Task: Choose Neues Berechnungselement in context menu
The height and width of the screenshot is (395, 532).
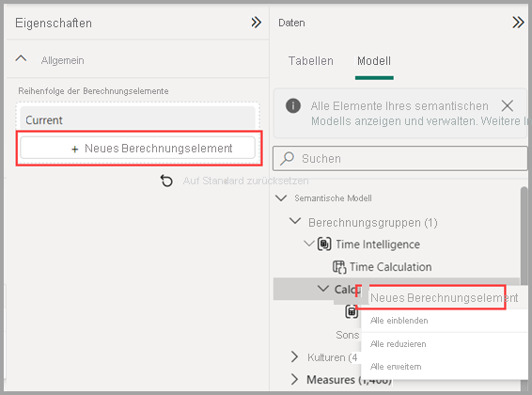Action: tap(444, 297)
